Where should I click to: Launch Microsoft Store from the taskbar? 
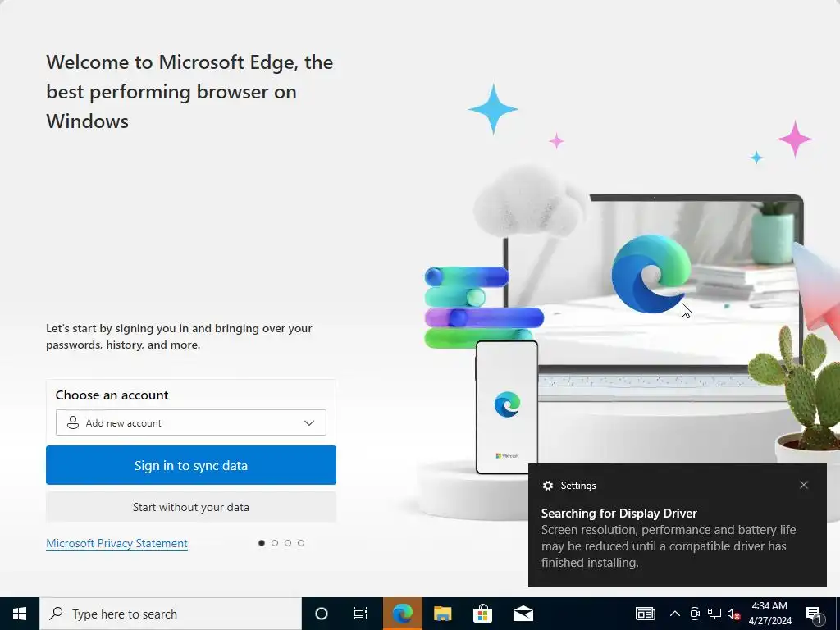482,614
